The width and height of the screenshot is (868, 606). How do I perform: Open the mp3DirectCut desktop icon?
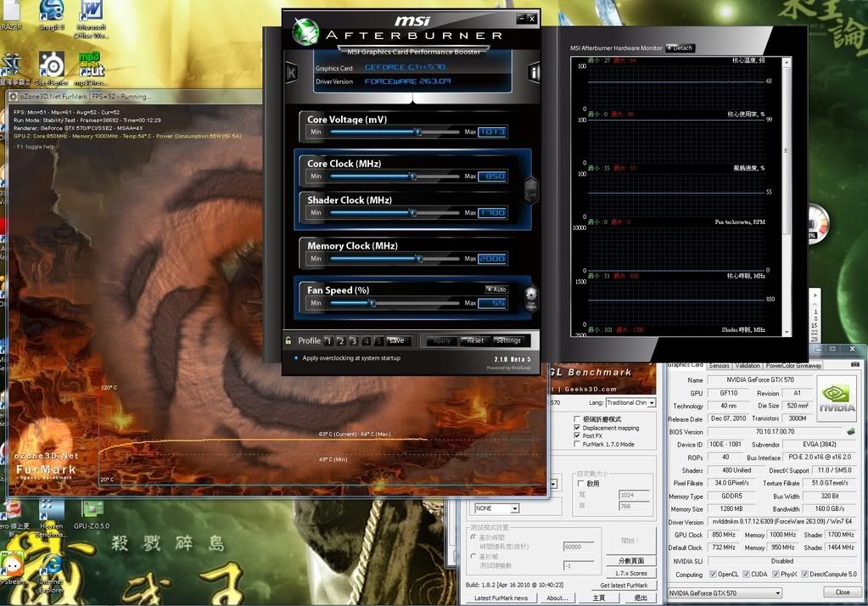click(90, 69)
